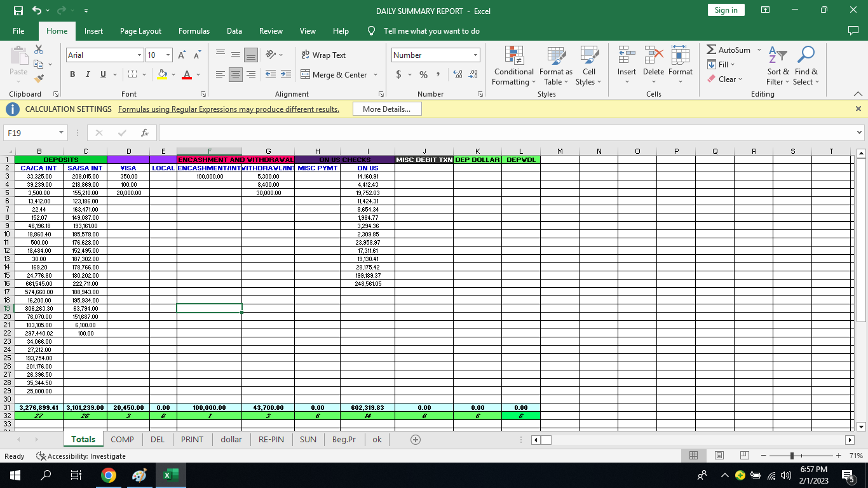Expand the formula bar

[x=860, y=133]
